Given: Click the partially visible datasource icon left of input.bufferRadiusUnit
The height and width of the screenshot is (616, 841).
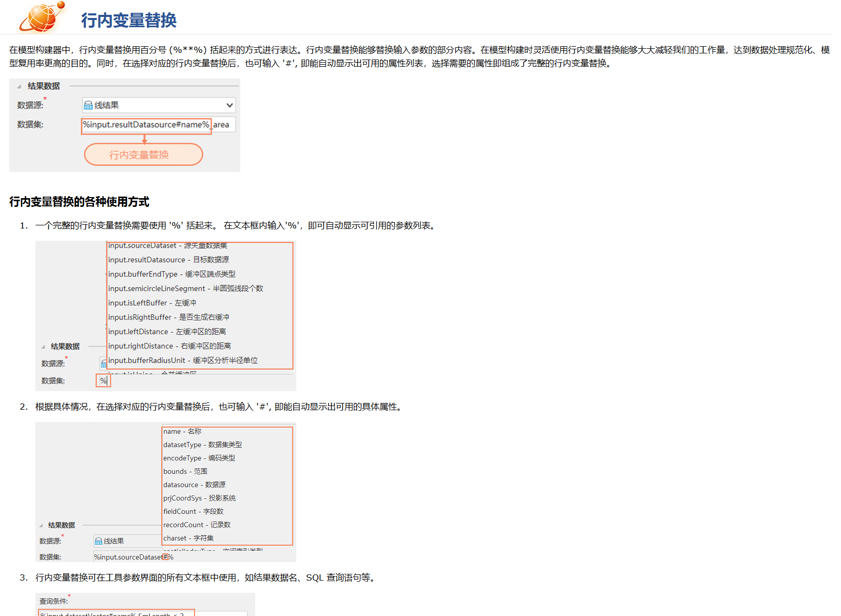Looking at the screenshot, I should pos(103,363).
